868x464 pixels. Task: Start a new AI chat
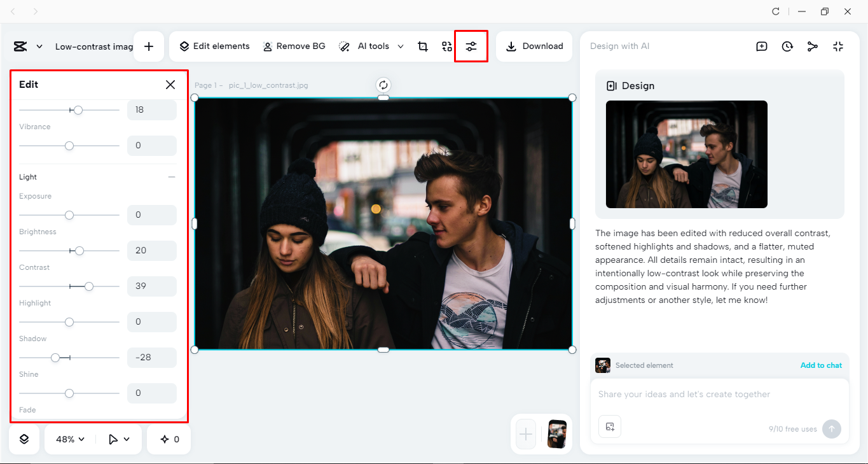pos(762,46)
